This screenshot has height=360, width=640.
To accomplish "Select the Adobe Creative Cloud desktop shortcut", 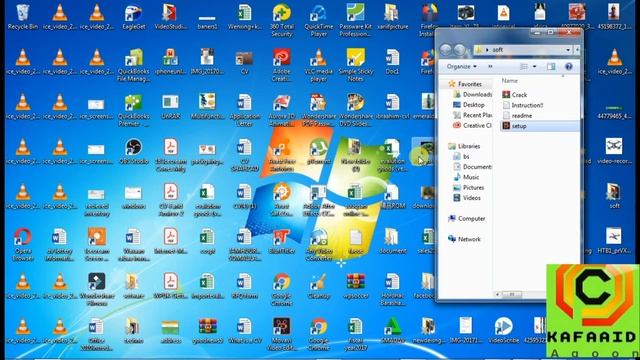I will (282, 65).
